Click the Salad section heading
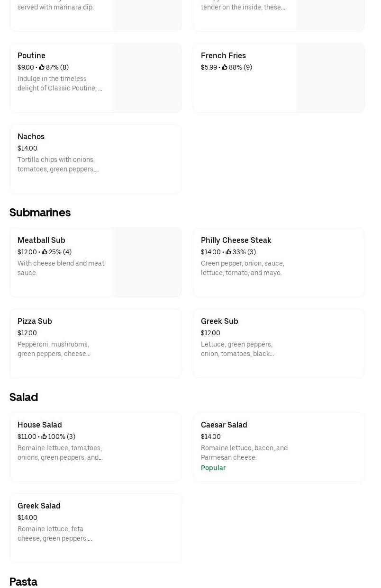 pyautogui.click(x=24, y=397)
